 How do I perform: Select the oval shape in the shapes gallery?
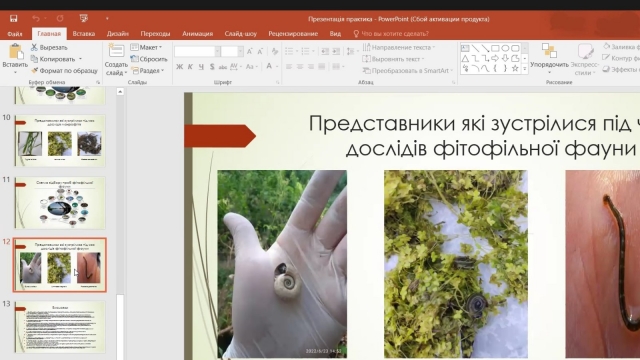[x=505, y=48]
